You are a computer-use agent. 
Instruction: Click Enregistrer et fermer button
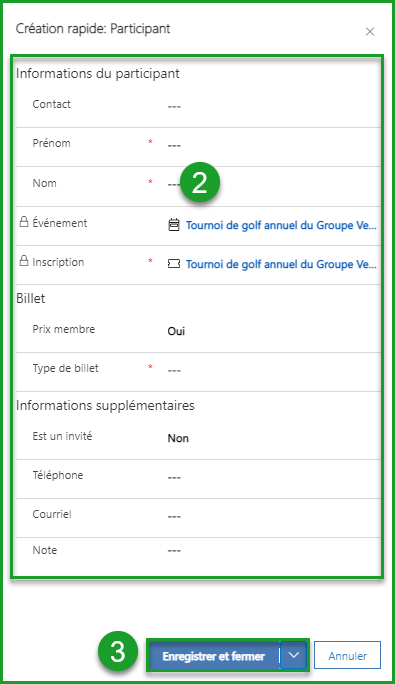pos(213,655)
